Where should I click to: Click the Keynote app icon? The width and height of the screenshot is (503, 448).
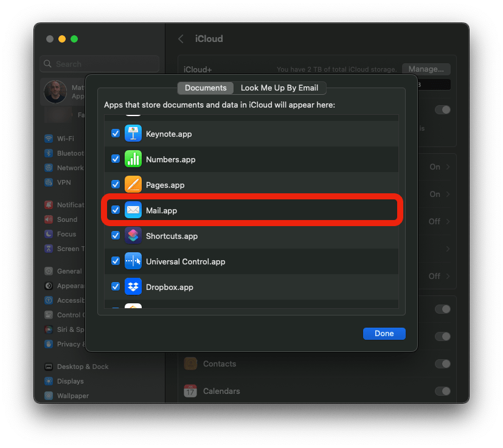133,134
